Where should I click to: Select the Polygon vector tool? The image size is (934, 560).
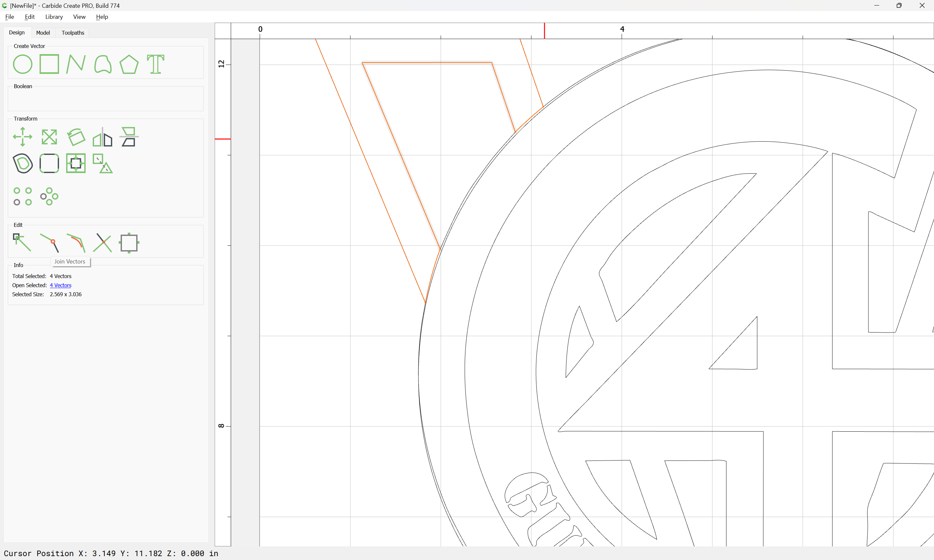click(x=129, y=64)
